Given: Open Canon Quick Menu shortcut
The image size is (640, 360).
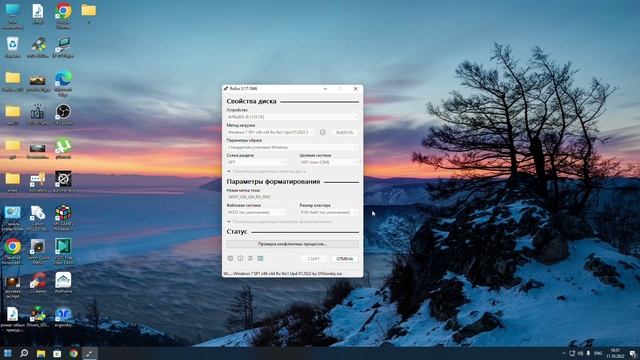Looking at the screenshot, I should click(x=38, y=251).
